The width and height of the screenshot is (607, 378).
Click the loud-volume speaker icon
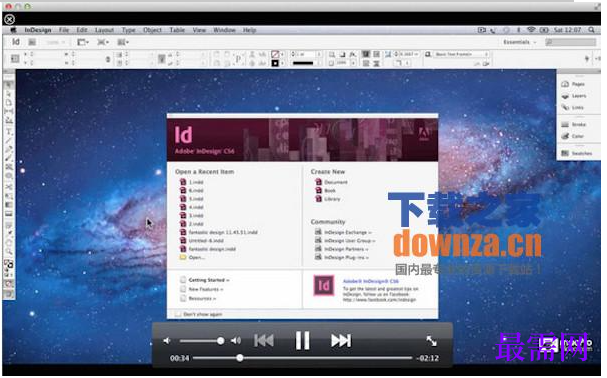click(236, 341)
